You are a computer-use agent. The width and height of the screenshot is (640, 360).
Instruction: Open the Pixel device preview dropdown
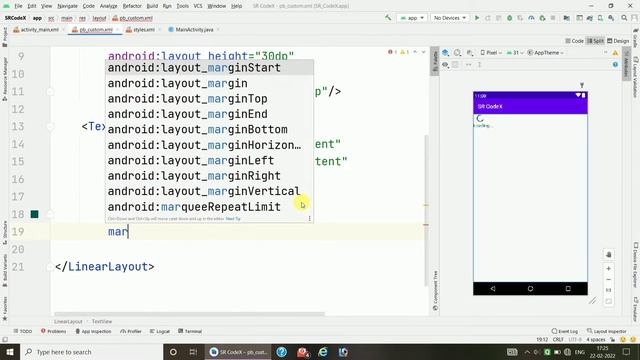(491, 53)
